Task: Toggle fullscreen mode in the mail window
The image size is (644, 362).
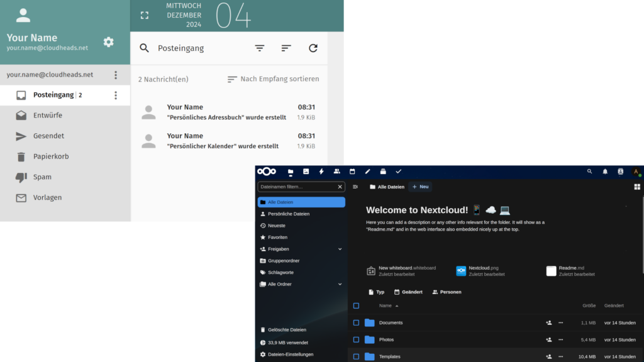Action: pos(145,16)
